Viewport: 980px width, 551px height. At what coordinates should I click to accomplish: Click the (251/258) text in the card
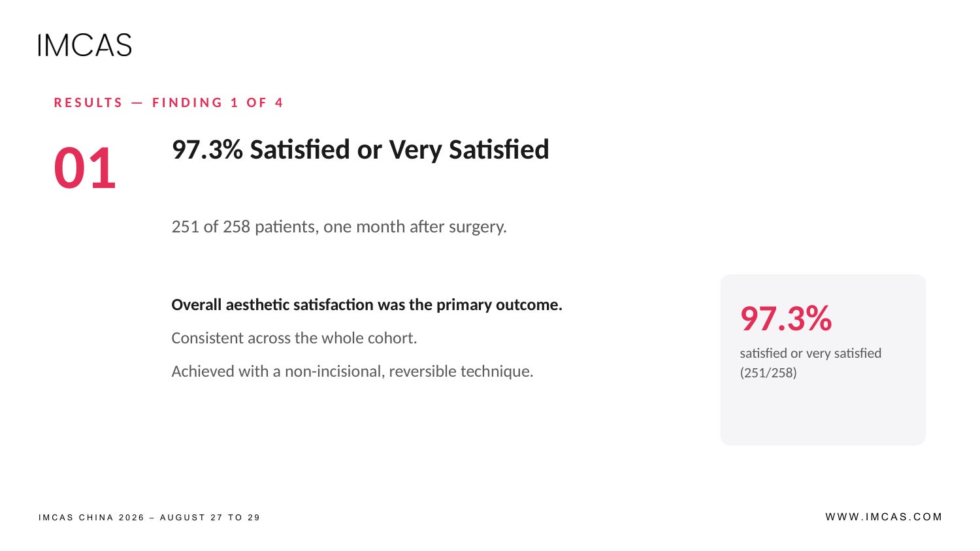[768, 373]
